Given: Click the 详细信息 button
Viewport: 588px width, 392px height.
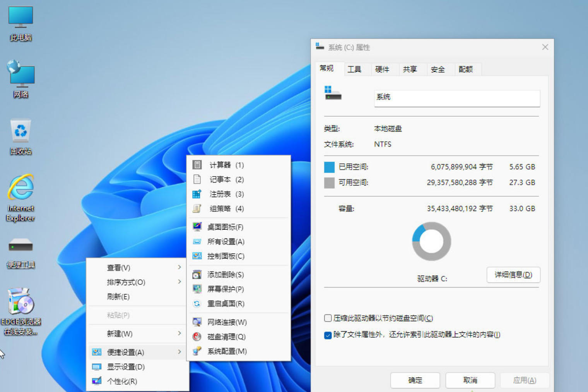Looking at the screenshot, I should (x=513, y=275).
